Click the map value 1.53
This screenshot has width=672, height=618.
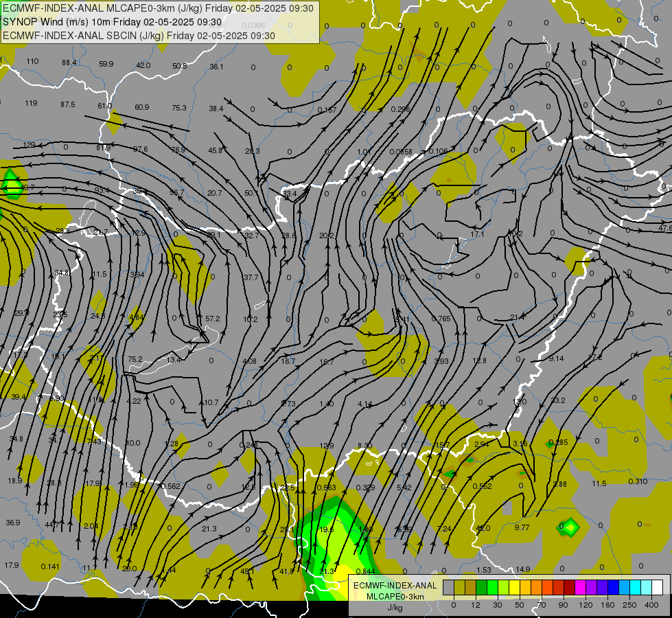click(484, 570)
